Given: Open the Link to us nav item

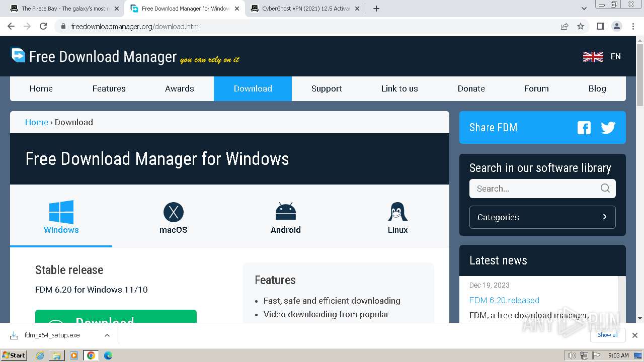Looking at the screenshot, I should [x=399, y=88].
